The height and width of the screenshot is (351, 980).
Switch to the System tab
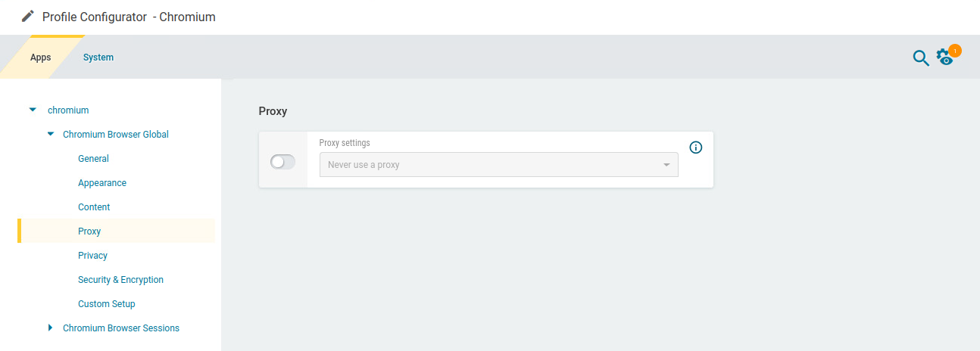click(98, 57)
